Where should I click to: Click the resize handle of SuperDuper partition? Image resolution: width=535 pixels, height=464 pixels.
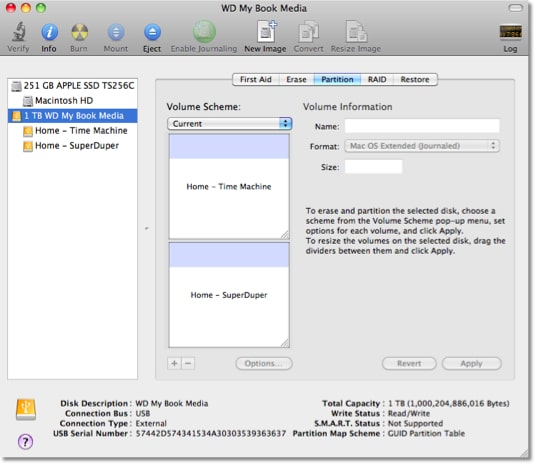(285, 343)
